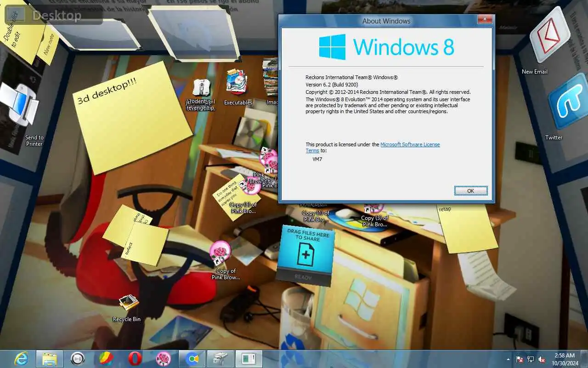Click the gray round disc taskbar icon
This screenshot has height=368, width=588.
(78, 359)
